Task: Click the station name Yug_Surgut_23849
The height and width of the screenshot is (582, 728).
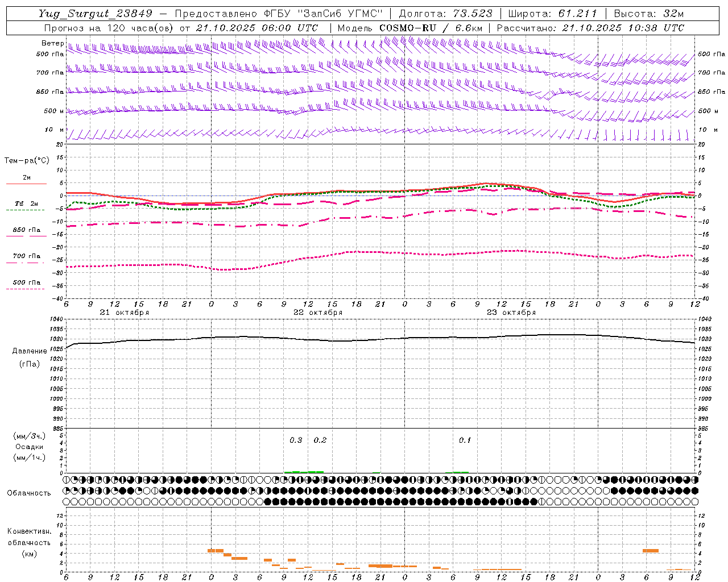Action: [x=96, y=14]
